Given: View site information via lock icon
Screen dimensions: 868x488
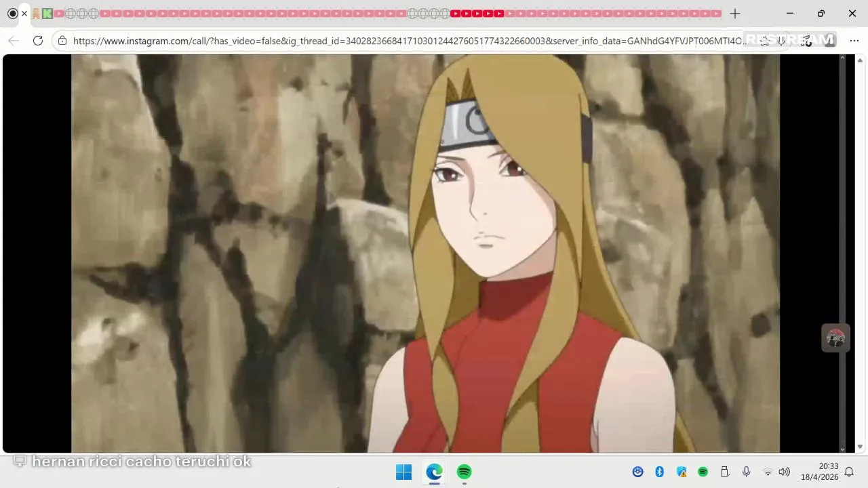Looking at the screenshot, I should tap(62, 41).
